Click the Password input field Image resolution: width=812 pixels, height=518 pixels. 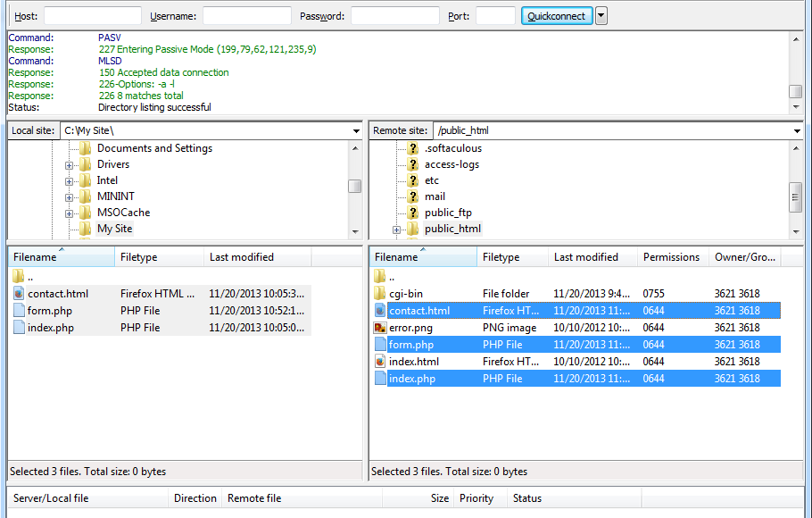pyautogui.click(x=394, y=16)
